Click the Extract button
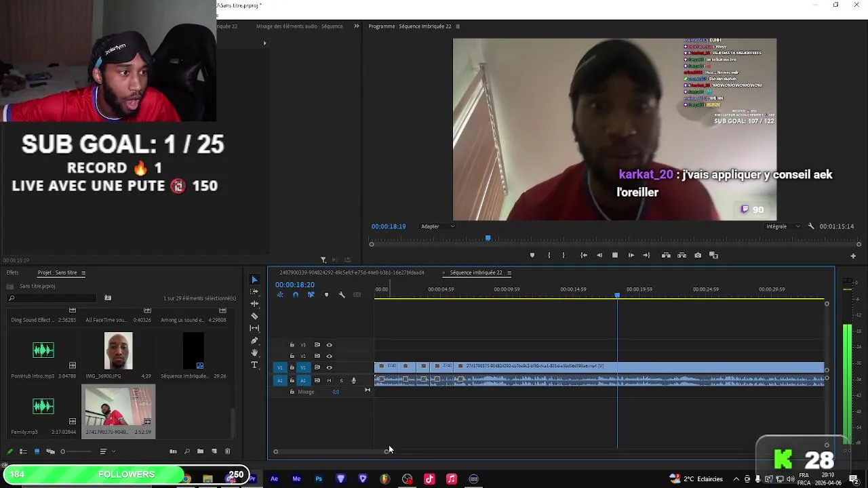Viewport: 868px width, 488px height. click(x=682, y=256)
